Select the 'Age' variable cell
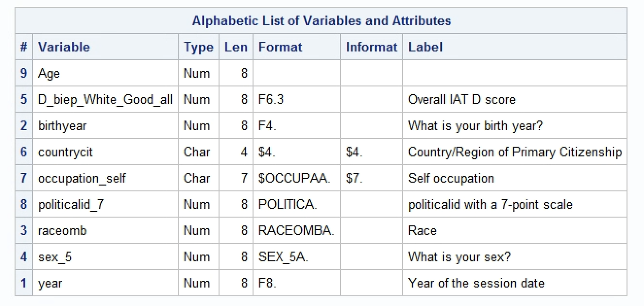 tap(49, 73)
